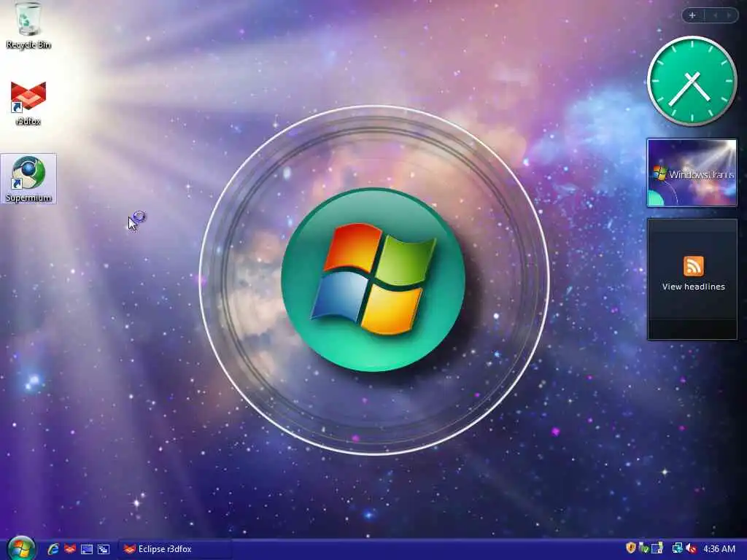This screenshot has height=560, width=747.
Task: Go to previous sidebar gadget page
Action: pyautogui.click(x=715, y=15)
